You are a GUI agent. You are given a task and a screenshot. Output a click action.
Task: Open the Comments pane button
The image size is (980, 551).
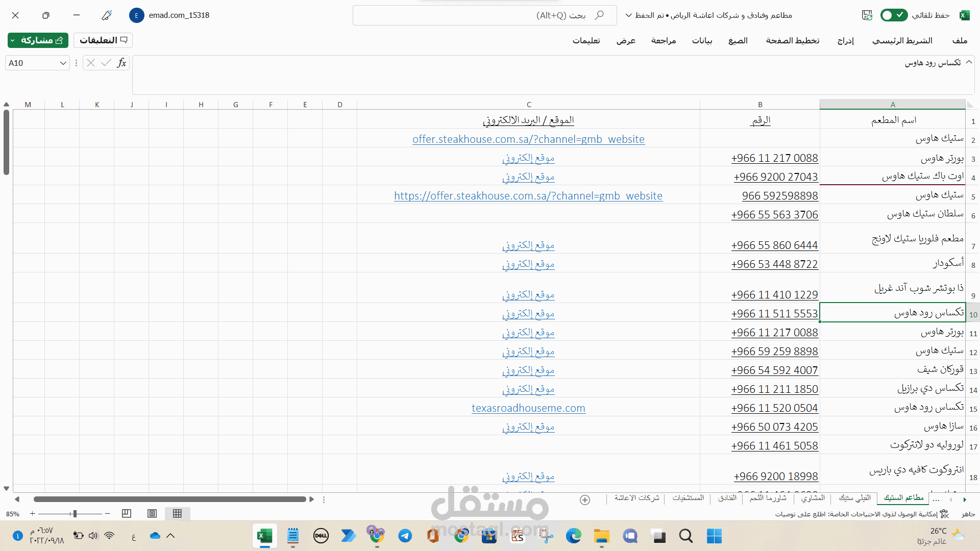pyautogui.click(x=103, y=40)
